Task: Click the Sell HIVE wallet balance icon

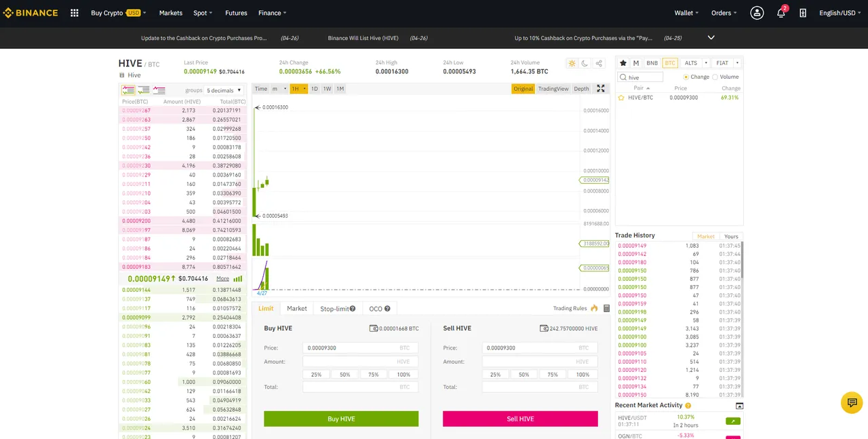Action: [544, 328]
